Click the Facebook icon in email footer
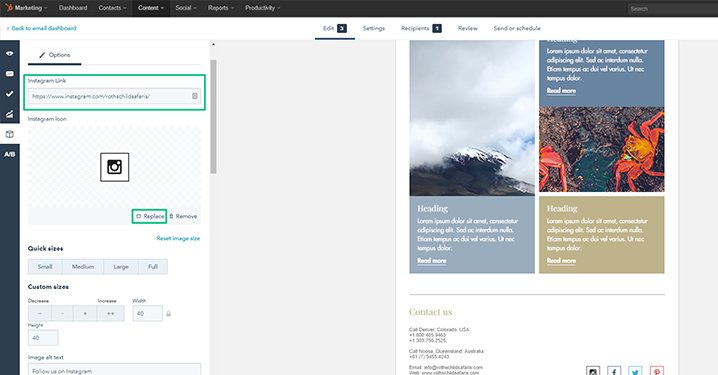 [x=614, y=370]
